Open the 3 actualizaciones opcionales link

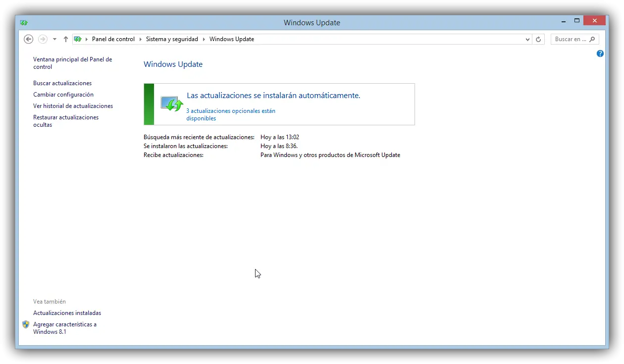pyautogui.click(x=231, y=114)
